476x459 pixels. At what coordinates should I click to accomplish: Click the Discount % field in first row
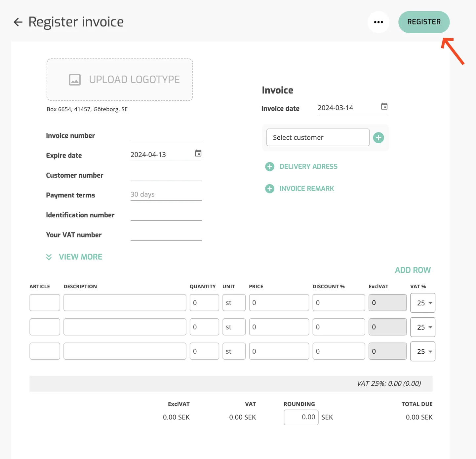[x=339, y=303]
